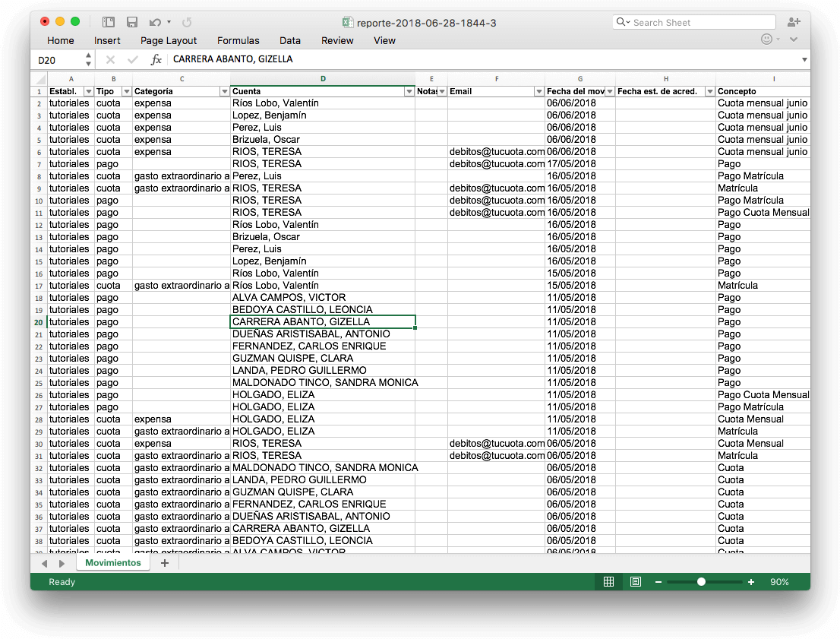Expand the formula bar

[x=804, y=59]
